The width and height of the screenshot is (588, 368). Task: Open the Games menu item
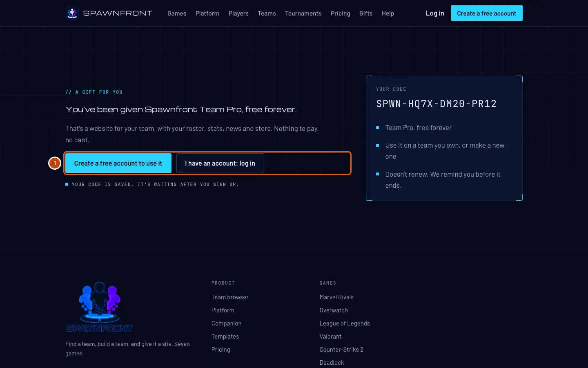tap(177, 13)
